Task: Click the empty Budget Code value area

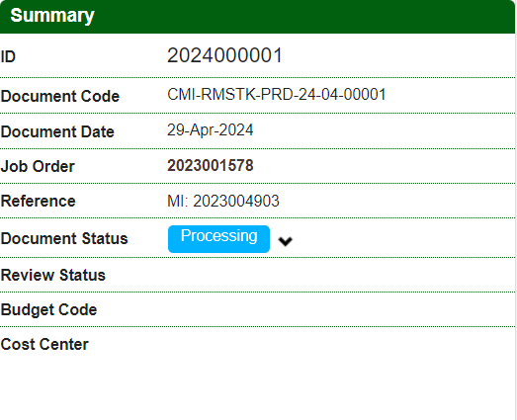Action: click(341, 309)
